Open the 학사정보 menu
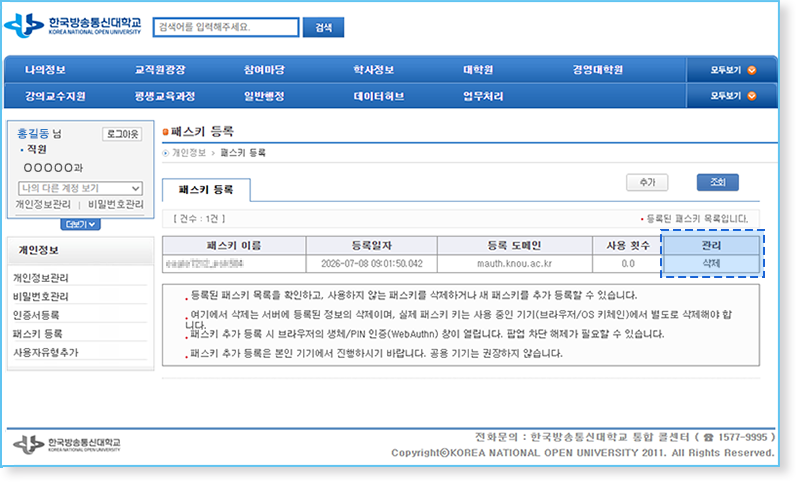This screenshot has width=796, height=482. pyautogui.click(x=374, y=70)
